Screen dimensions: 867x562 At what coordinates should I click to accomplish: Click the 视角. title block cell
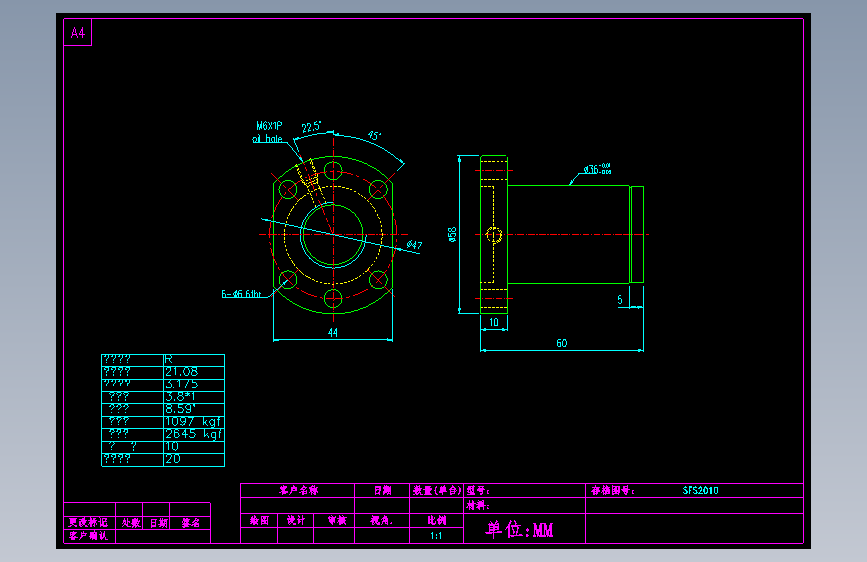click(x=381, y=521)
